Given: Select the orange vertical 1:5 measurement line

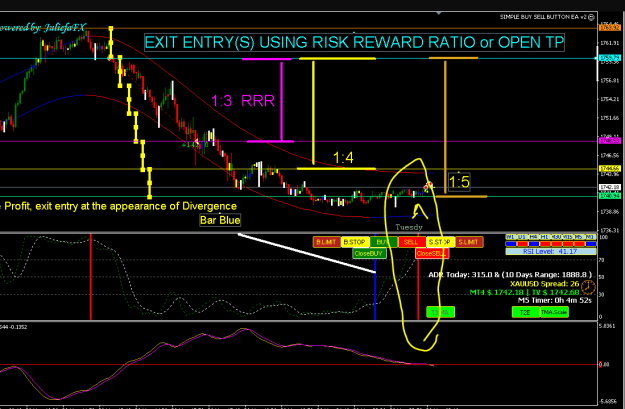Looking at the screenshot, I should coord(445,127).
